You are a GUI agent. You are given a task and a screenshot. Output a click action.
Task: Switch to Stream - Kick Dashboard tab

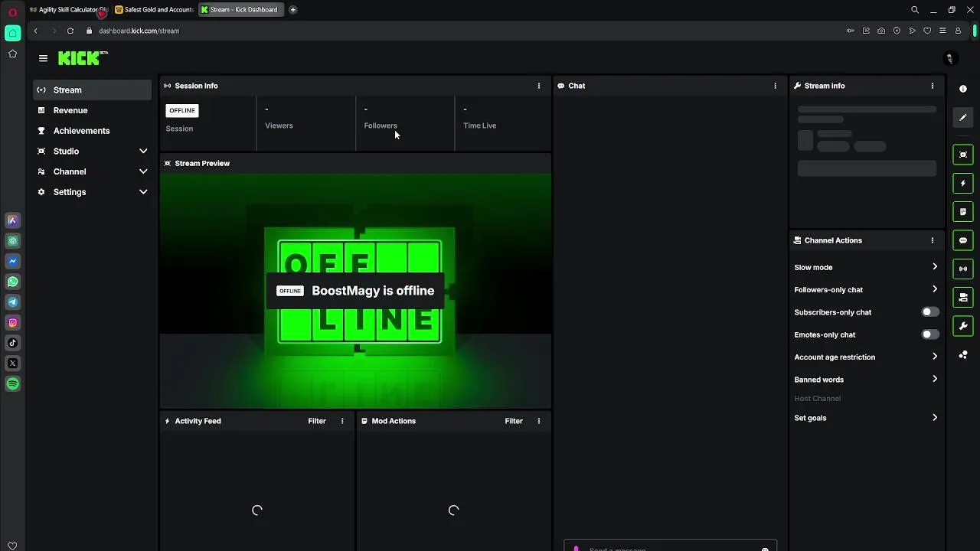point(240,10)
